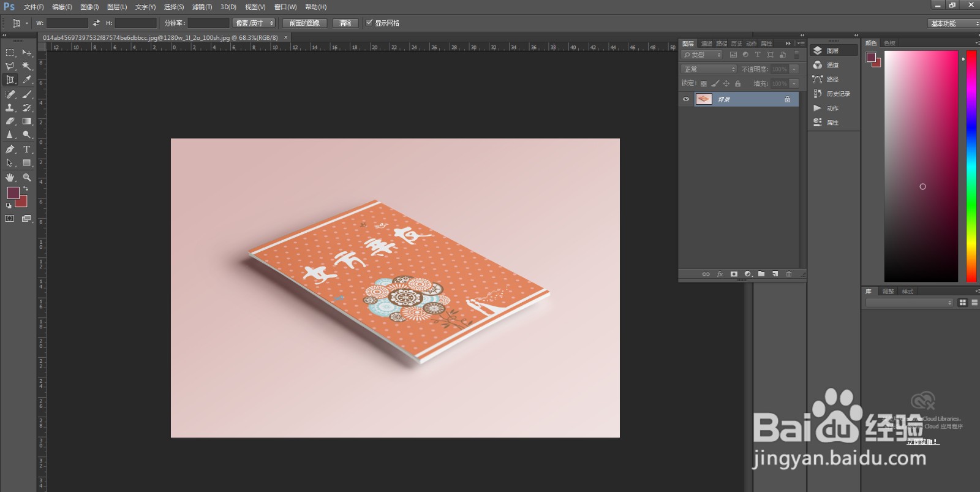Toggle smart object layer filter
Screen dimensions: 980x492
pyautogui.click(x=782, y=55)
